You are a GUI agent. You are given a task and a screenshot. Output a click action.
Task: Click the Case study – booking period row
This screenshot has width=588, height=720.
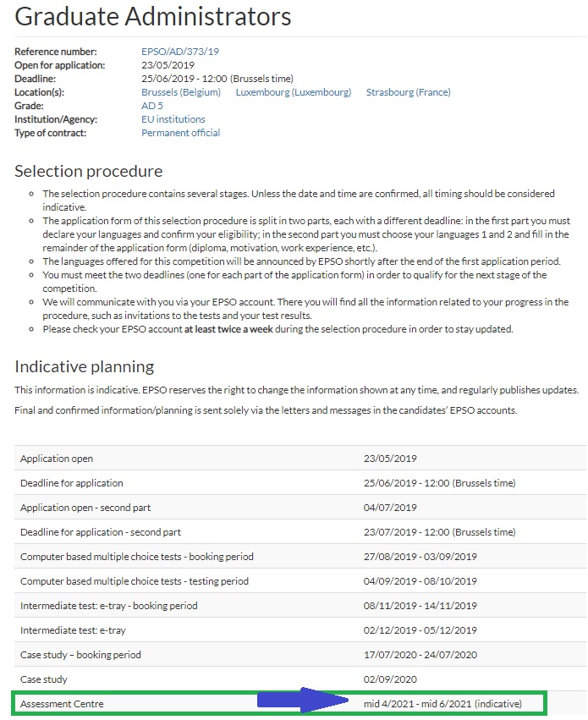[80, 655]
